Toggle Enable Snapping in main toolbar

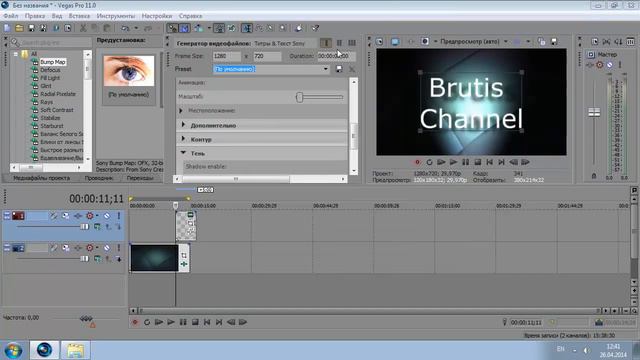(173, 28)
